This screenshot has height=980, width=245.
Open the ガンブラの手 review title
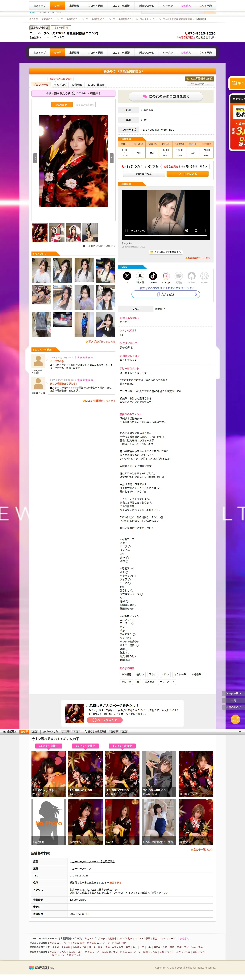pyautogui.click(x=57, y=361)
